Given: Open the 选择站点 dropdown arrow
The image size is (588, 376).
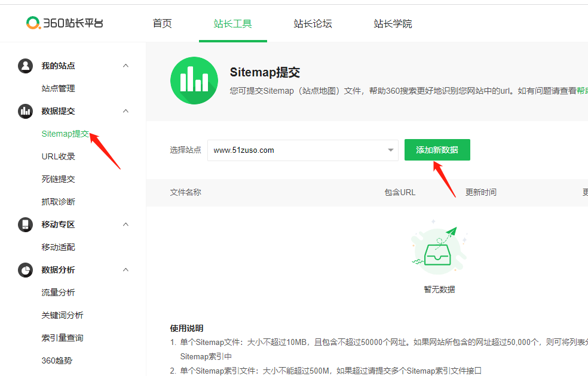Looking at the screenshot, I should point(390,150).
